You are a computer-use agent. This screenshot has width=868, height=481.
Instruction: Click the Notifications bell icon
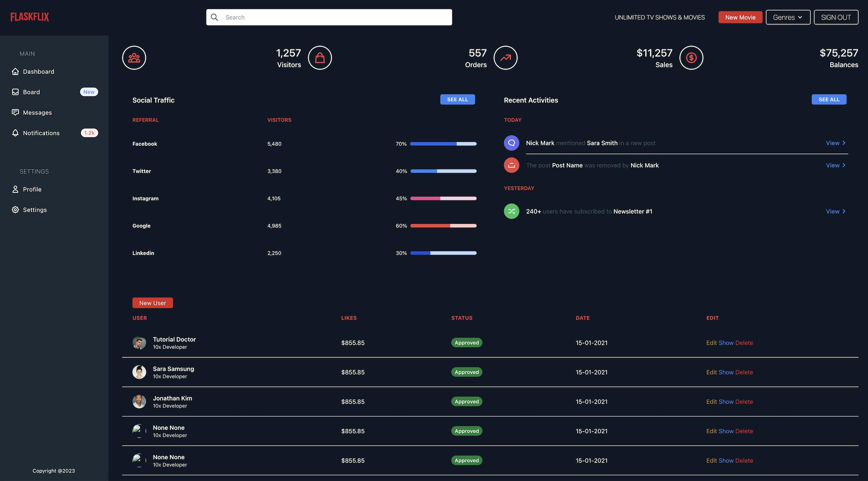(15, 133)
